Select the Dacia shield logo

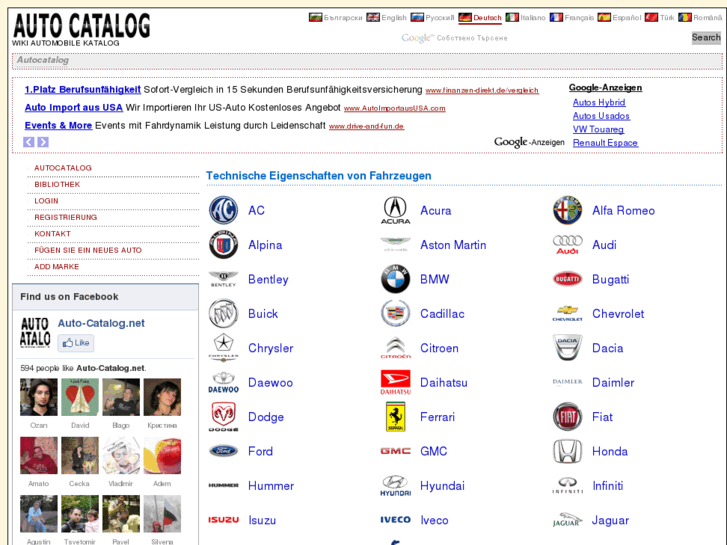click(568, 348)
